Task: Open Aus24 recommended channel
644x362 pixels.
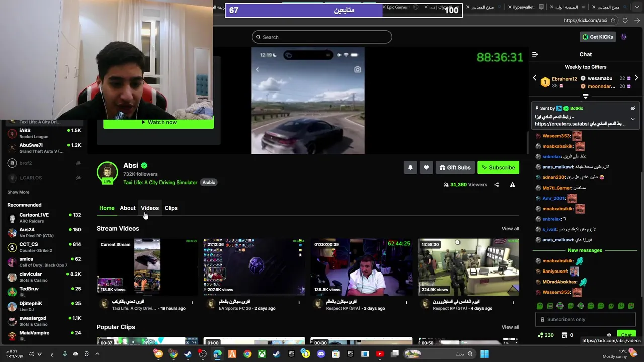Action: tap(44, 232)
